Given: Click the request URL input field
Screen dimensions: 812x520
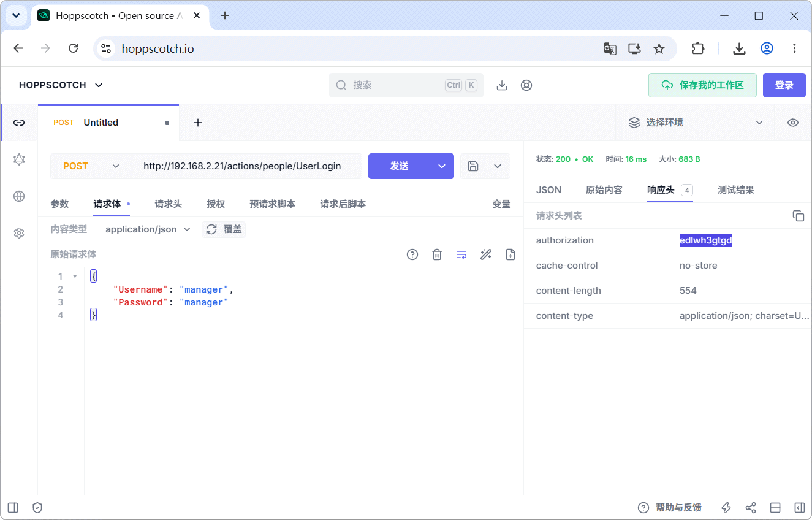Looking at the screenshot, I should (x=246, y=166).
